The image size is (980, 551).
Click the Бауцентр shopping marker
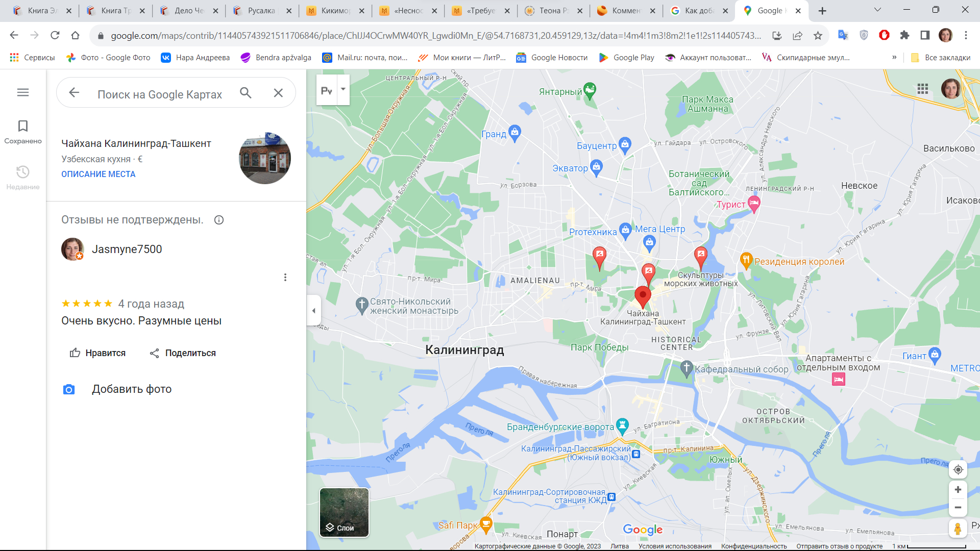(x=625, y=145)
